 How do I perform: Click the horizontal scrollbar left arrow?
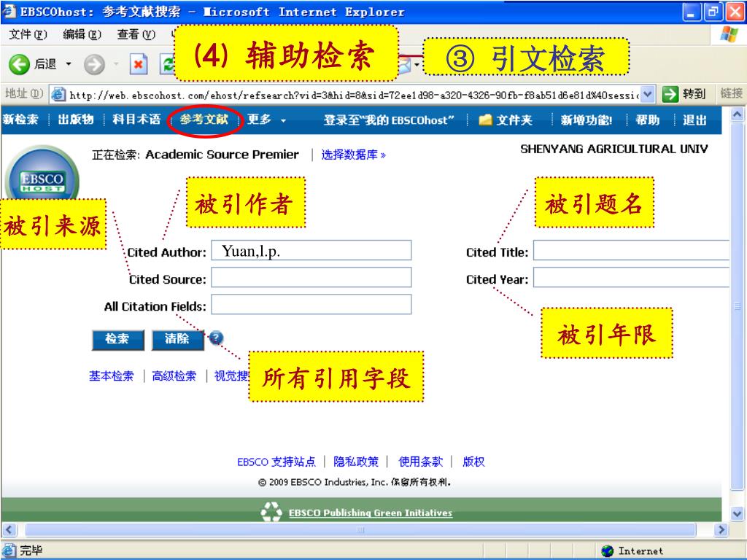(x=9, y=529)
